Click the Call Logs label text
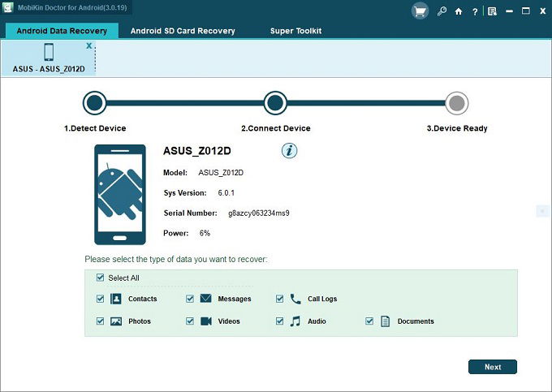The height and width of the screenshot is (392, 552). coord(322,299)
